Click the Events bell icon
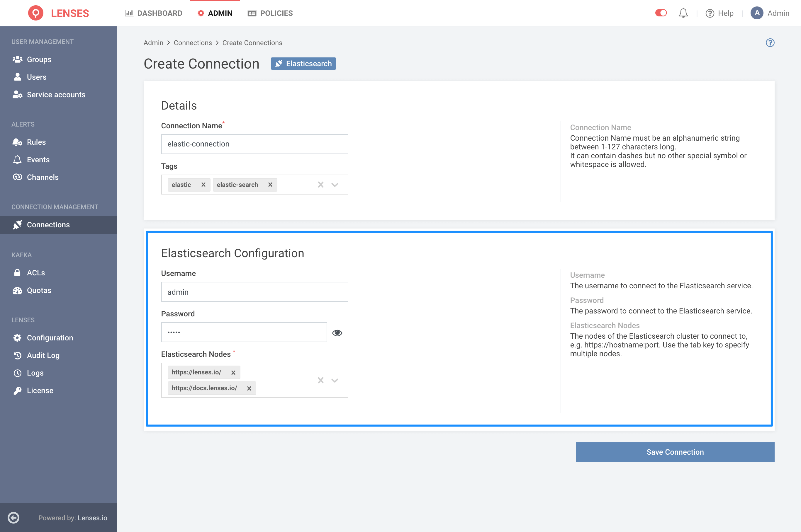801x532 pixels. tap(17, 160)
